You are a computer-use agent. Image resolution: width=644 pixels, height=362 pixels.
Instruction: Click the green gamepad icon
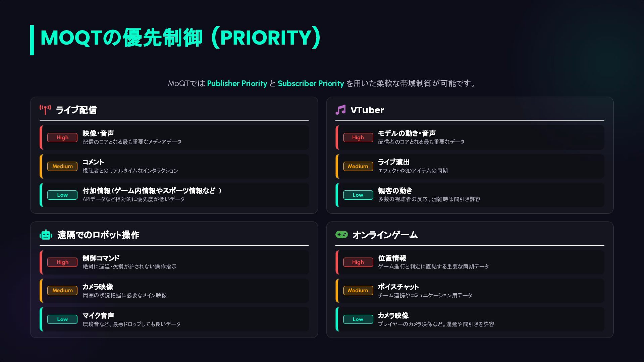click(x=342, y=234)
